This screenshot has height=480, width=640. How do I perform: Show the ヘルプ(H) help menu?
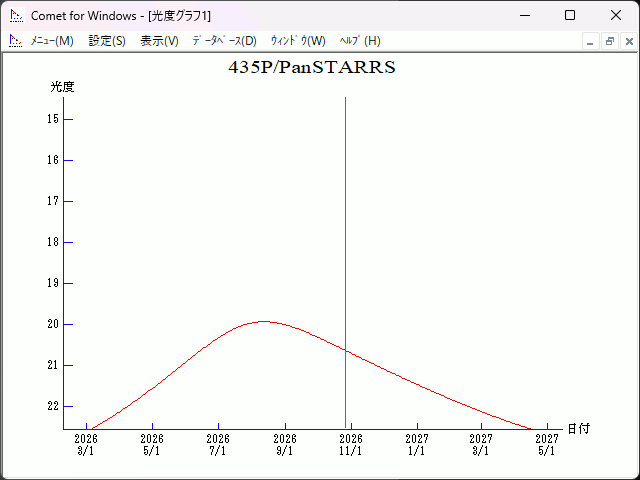360,41
